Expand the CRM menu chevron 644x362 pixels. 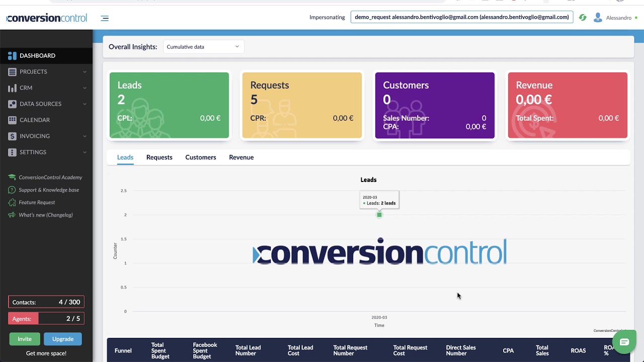pos(85,88)
